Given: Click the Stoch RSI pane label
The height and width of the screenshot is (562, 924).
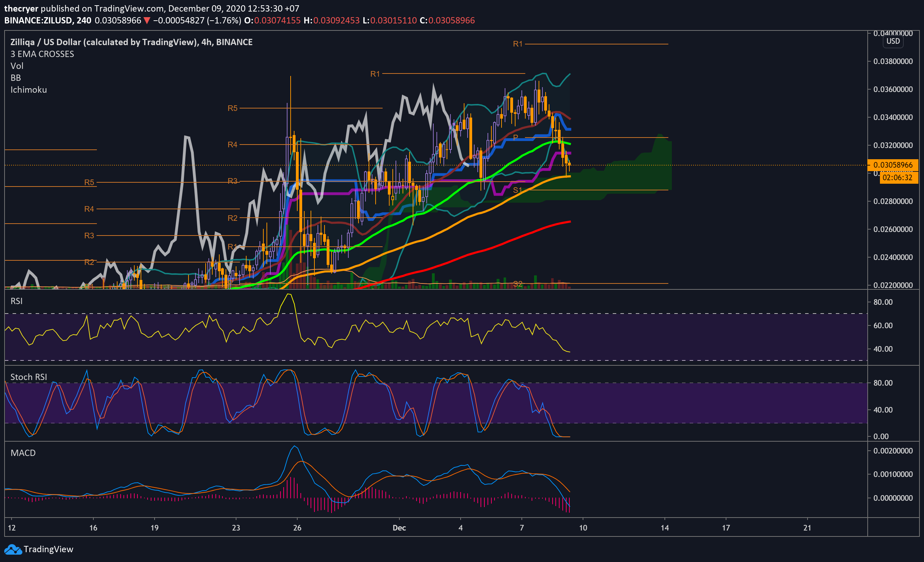Looking at the screenshot, I should click(28, 377).
